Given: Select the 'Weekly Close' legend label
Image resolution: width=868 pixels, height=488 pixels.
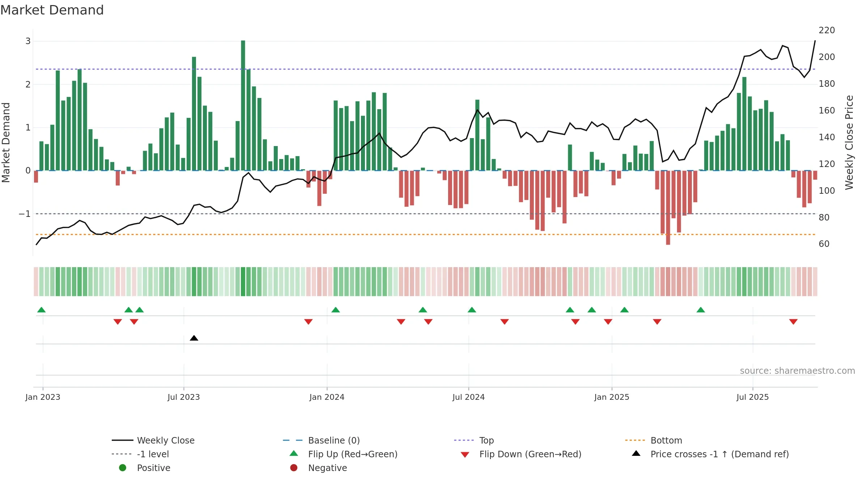Looking at the screenshot, I should (x=166, y=440).
